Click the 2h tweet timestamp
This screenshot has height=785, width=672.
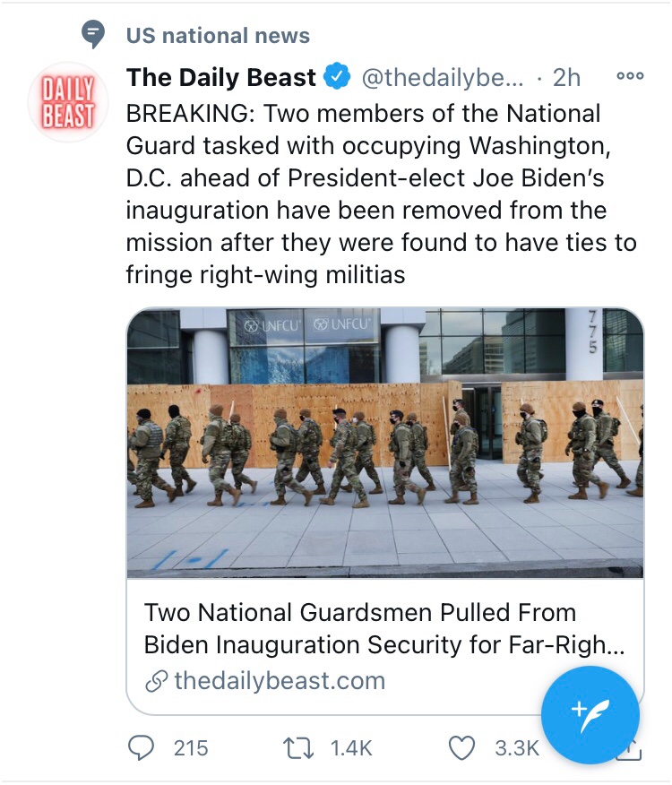[x=565, y=78]
